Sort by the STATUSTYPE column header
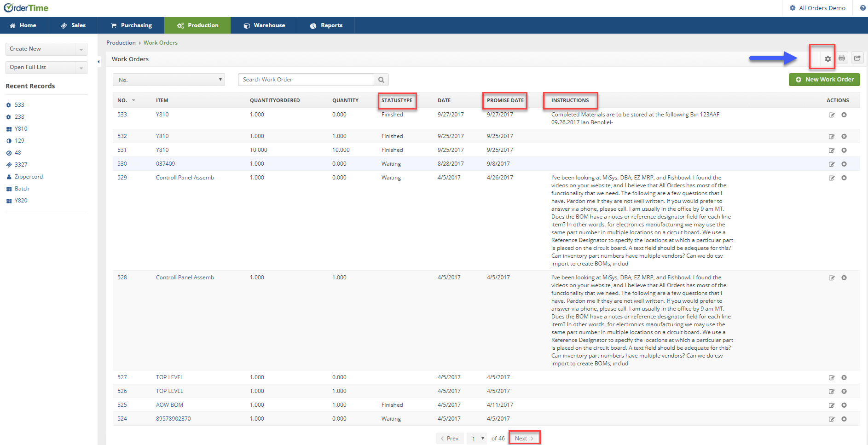This screenshot has height=445, width=868. coord(397,100)
